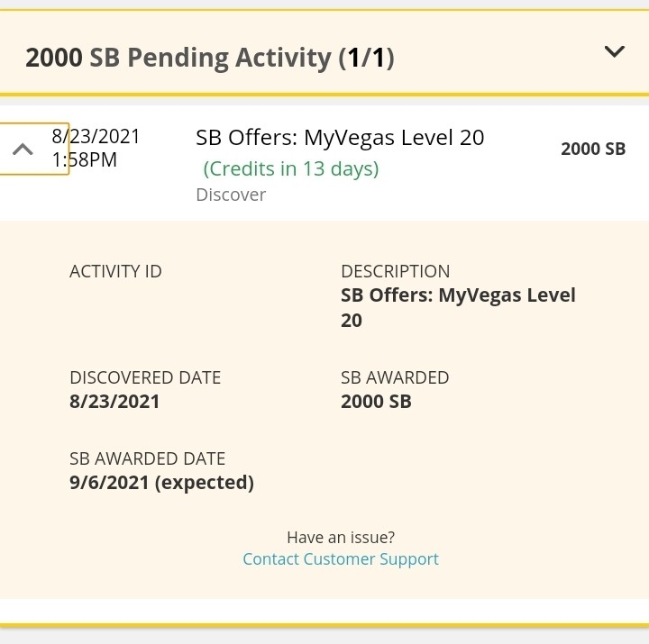The height and width of the screenshot is (644, 649).
Task: Click the 2000 SB amount in the row
Action: (x=592, y=149)
